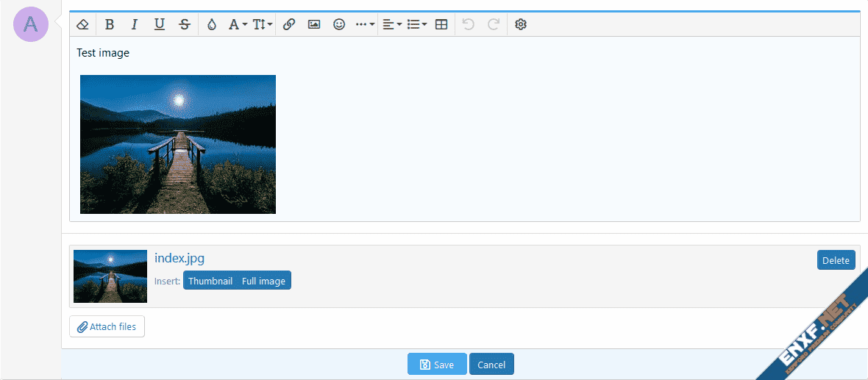Open the text color droplet picker
Viewport: 868px width, 380px height.
212,24
